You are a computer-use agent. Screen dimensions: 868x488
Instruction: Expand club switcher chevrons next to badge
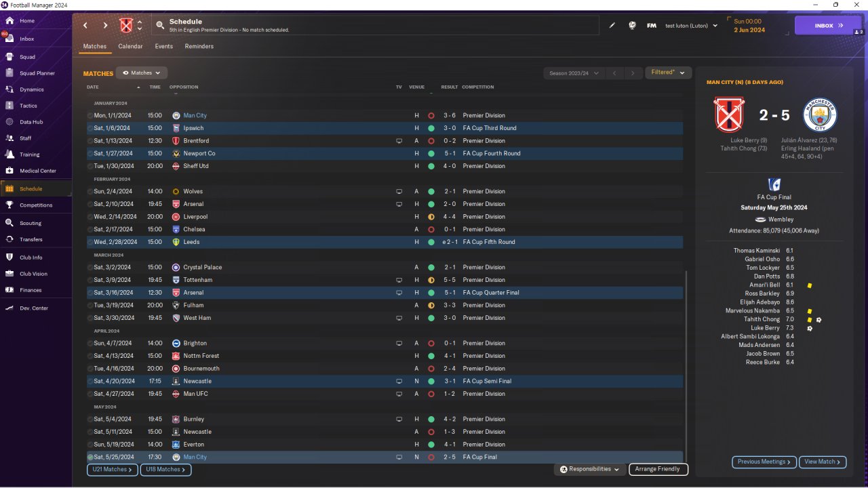pos(140,26)
